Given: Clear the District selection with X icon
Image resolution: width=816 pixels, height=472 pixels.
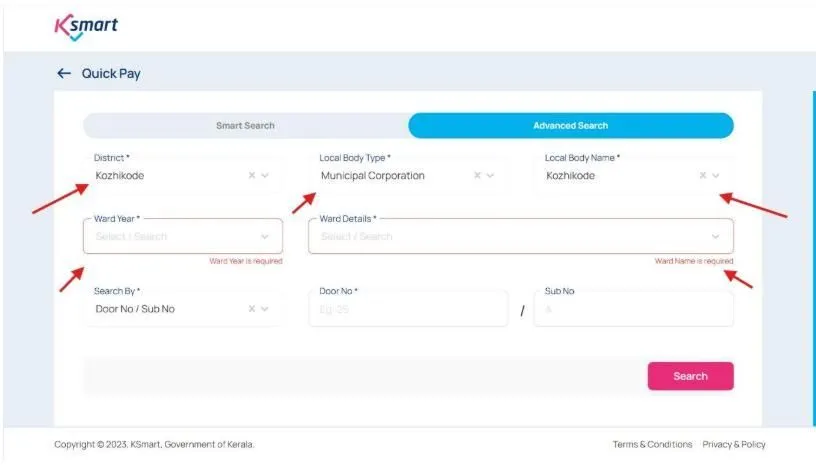Looking at the screenshot, I should coord(252,175).
